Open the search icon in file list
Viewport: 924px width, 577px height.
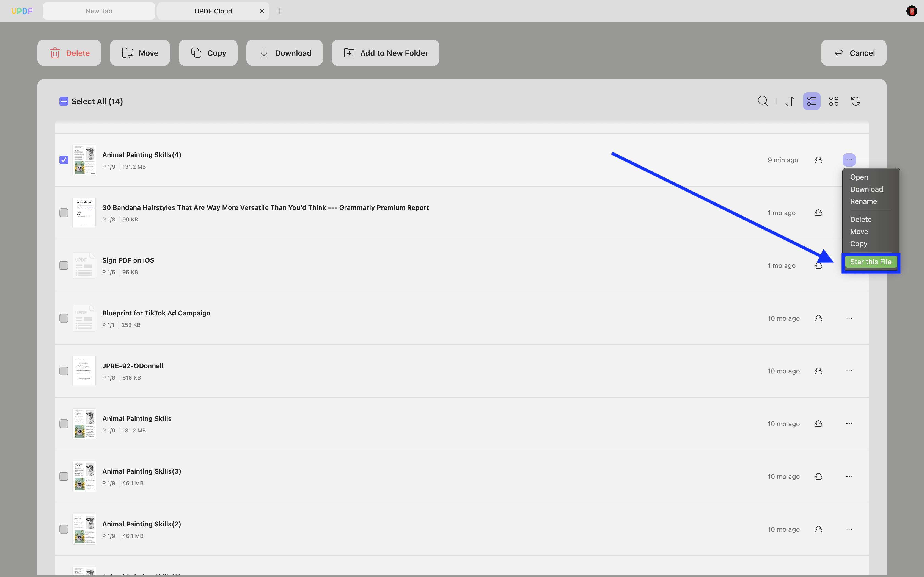[763, 101]
